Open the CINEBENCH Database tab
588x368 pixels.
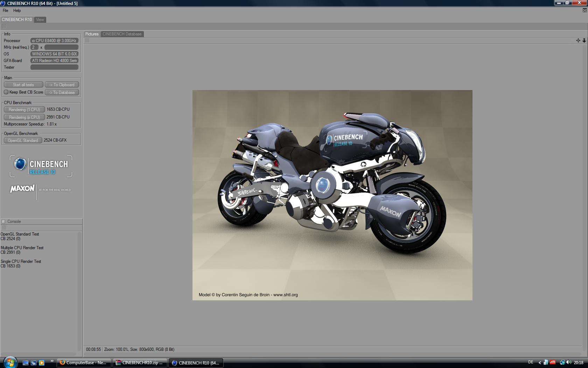[122, 34]
